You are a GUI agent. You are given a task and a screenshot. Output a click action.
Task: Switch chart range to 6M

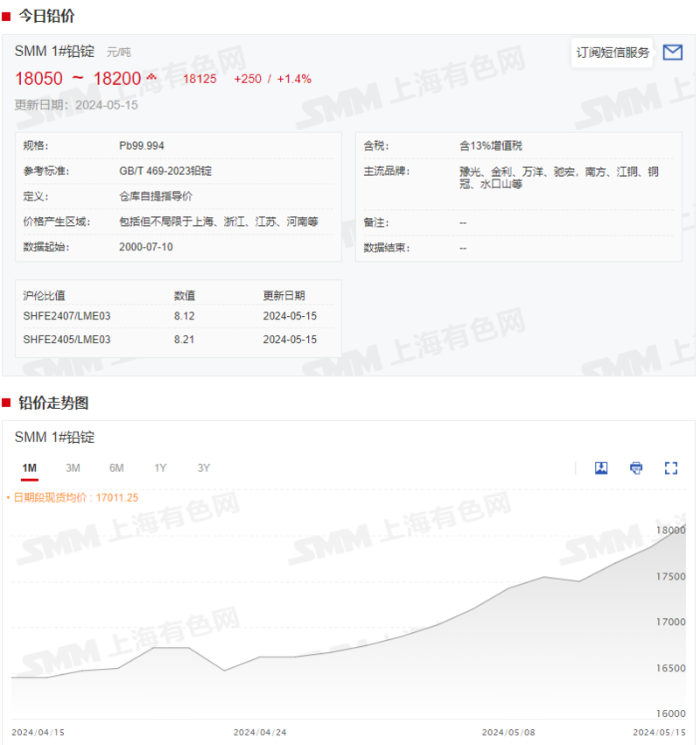click(116, 468)
